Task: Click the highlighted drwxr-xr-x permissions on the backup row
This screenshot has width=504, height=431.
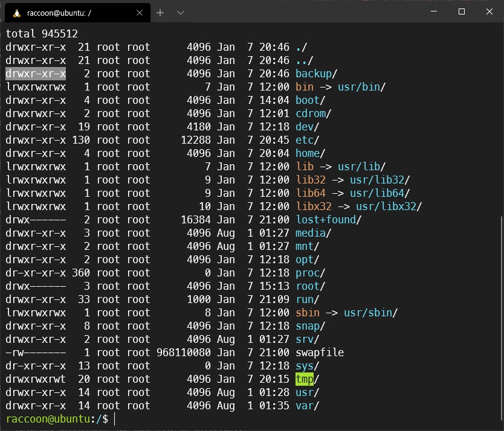Action: point(36,74)
